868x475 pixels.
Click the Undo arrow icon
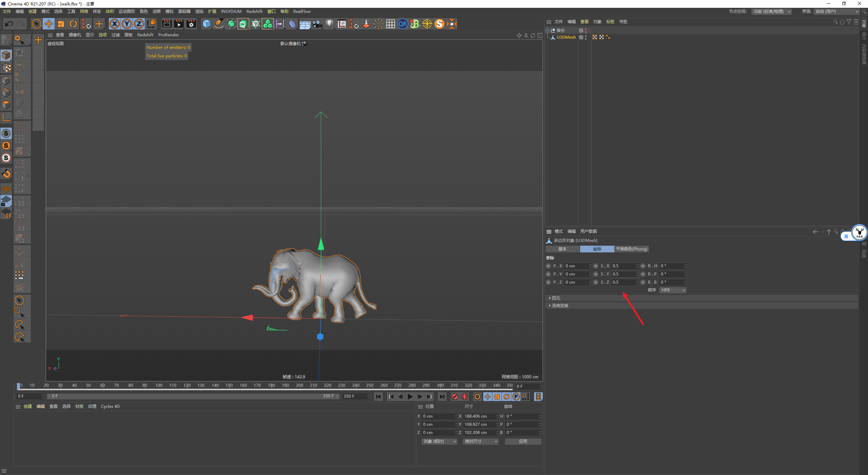pos(9,24)
